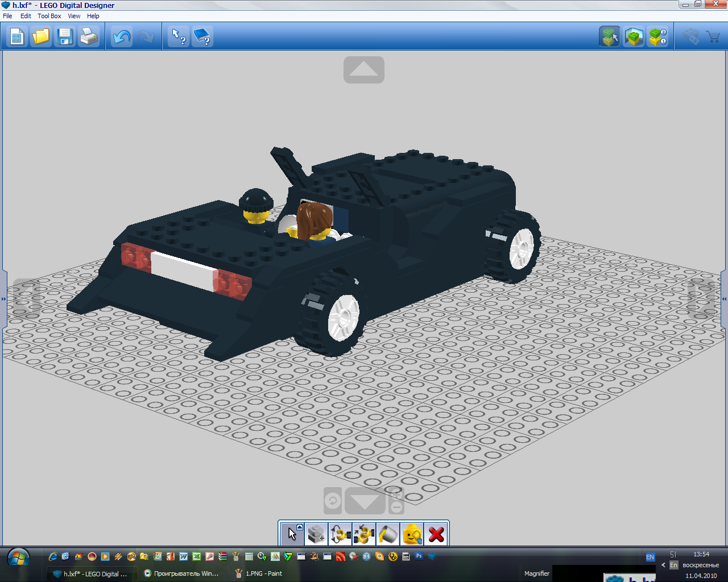
Task: Select the Hide minifig face tool
Action: (x=412, y=534)
